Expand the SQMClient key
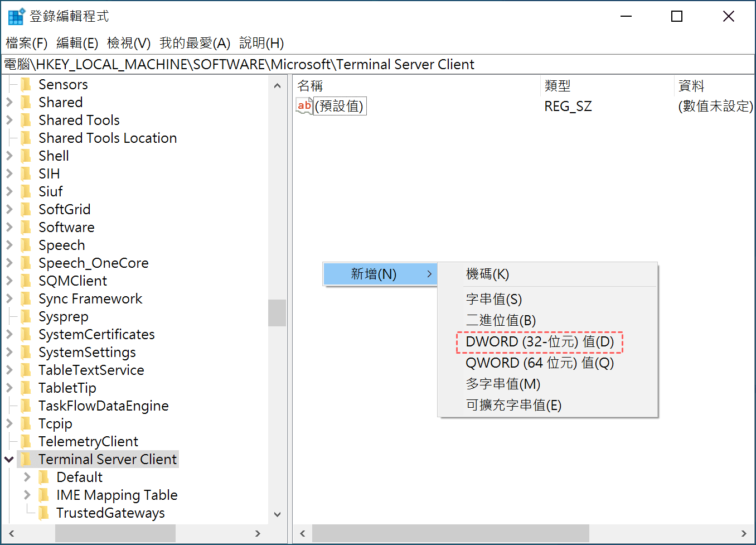Image resolution: width=756 pixels, height=545 pixels. [x=9, y=281]
